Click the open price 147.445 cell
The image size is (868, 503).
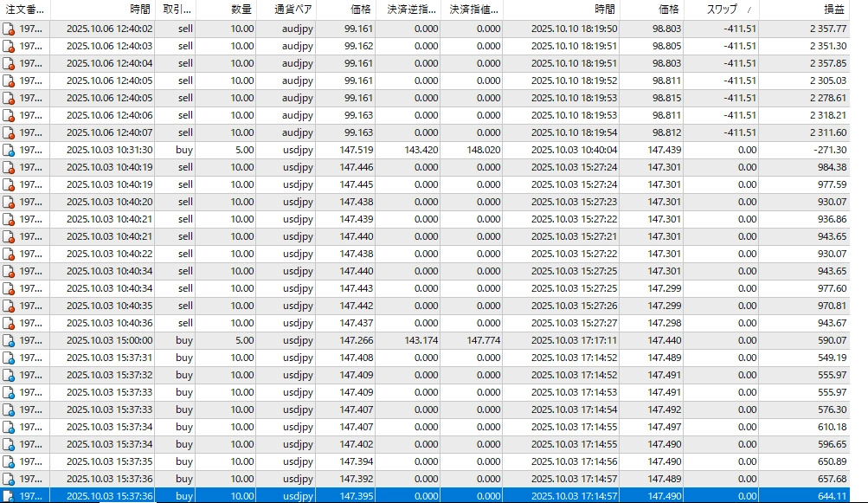click(357, 185)
